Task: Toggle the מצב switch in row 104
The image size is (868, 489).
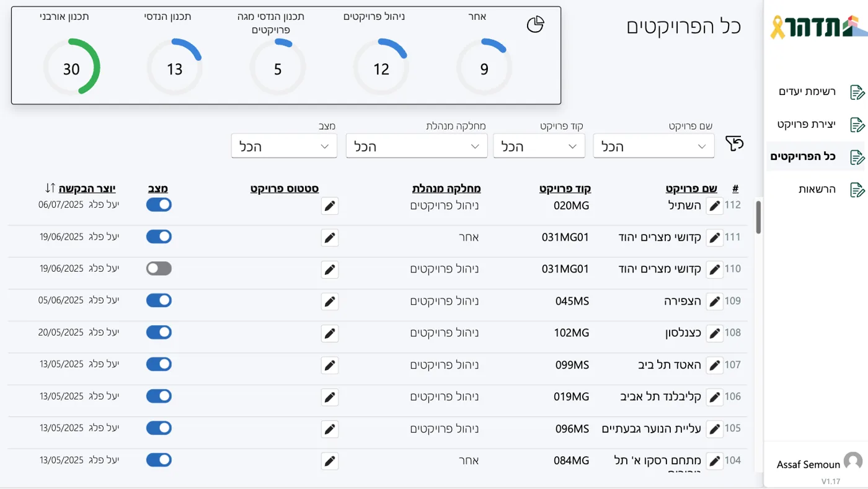Action: pyautogui.click(x=159, y=460)
